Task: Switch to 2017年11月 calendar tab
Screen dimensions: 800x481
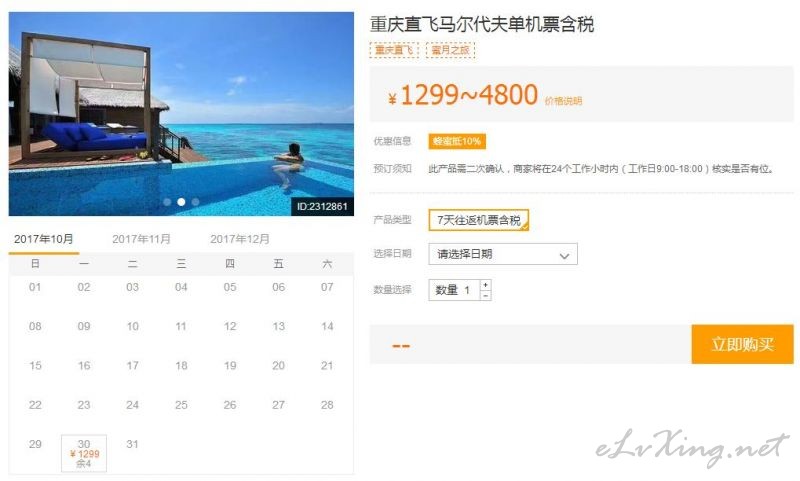Action: (141, 239)
